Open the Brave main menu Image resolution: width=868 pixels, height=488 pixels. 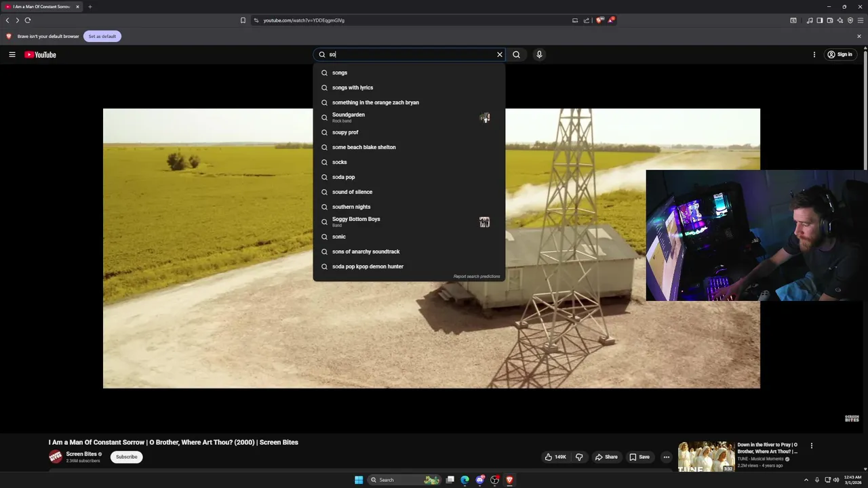[861, 20]
